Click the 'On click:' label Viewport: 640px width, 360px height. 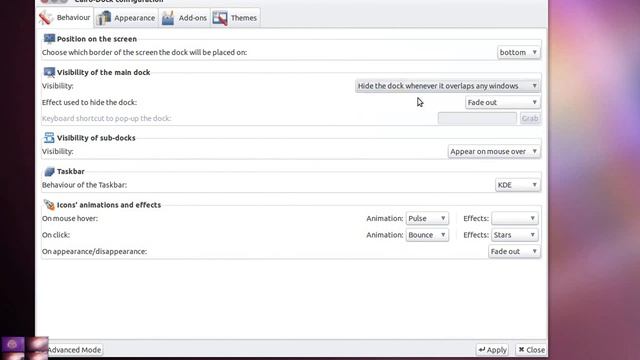[x=56, y=235]
